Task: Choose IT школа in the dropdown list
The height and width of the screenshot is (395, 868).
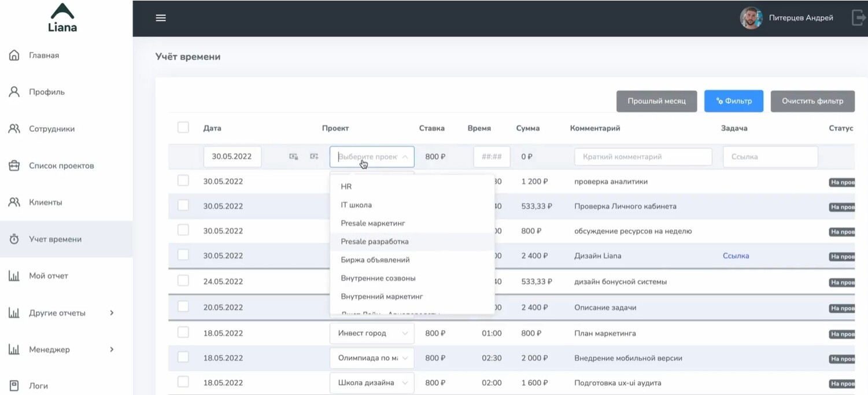Action: click(x=356, y=205)
